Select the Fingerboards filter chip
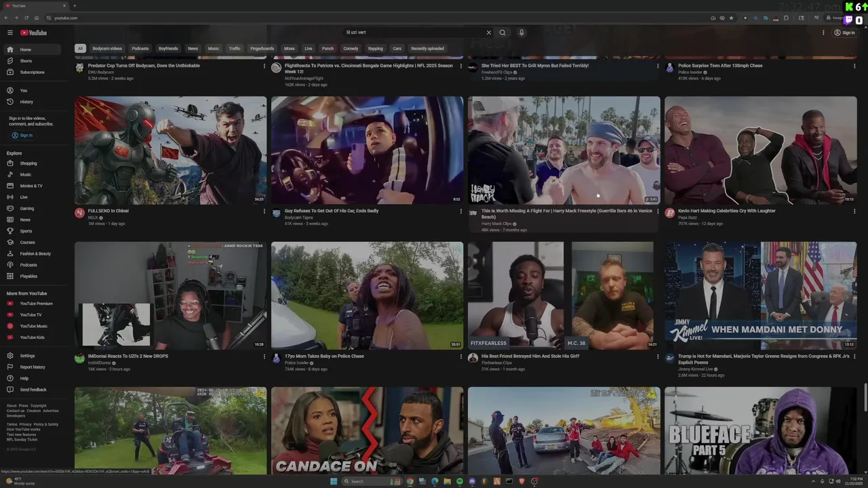The width and height of the screenshot is (868, 488). tap(262, 49)
